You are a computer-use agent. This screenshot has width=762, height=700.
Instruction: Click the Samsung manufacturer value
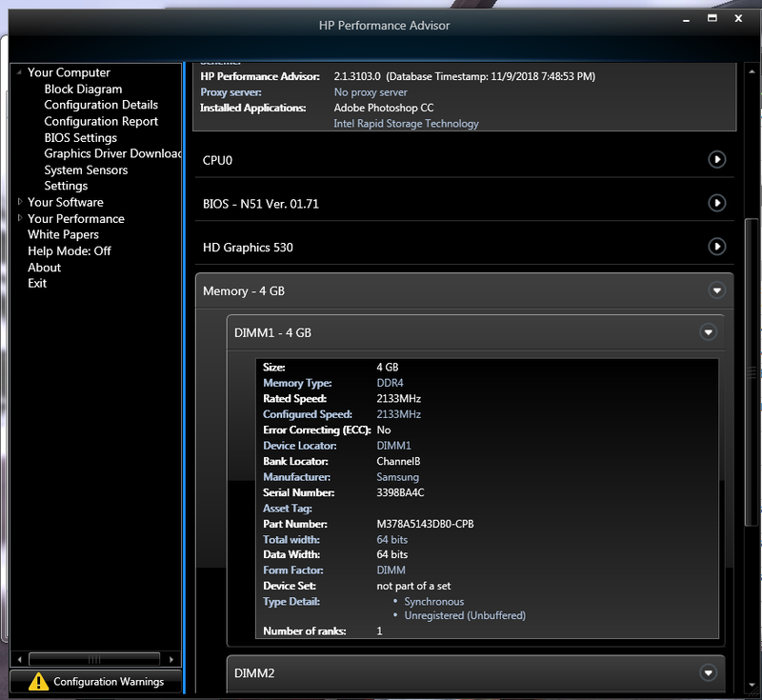[x=397, y=477]
